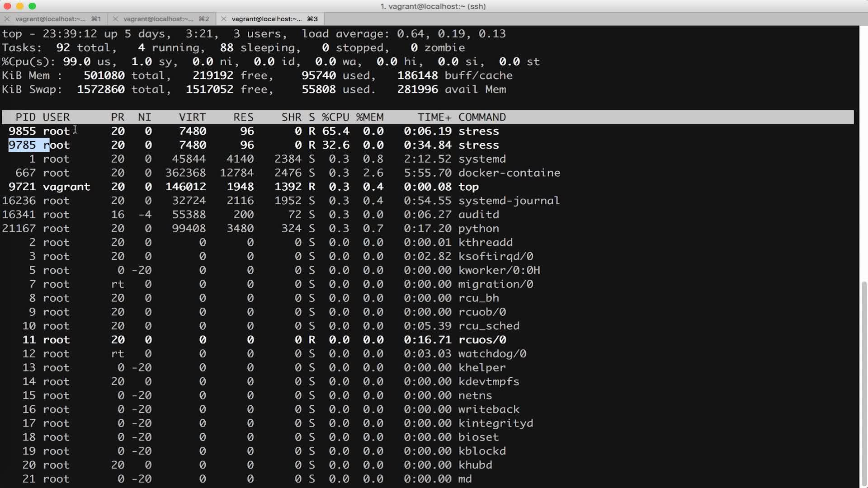
Task: Close the first terminal tab ⌘1
Action: pyautogui.click(x=7, y=19)
